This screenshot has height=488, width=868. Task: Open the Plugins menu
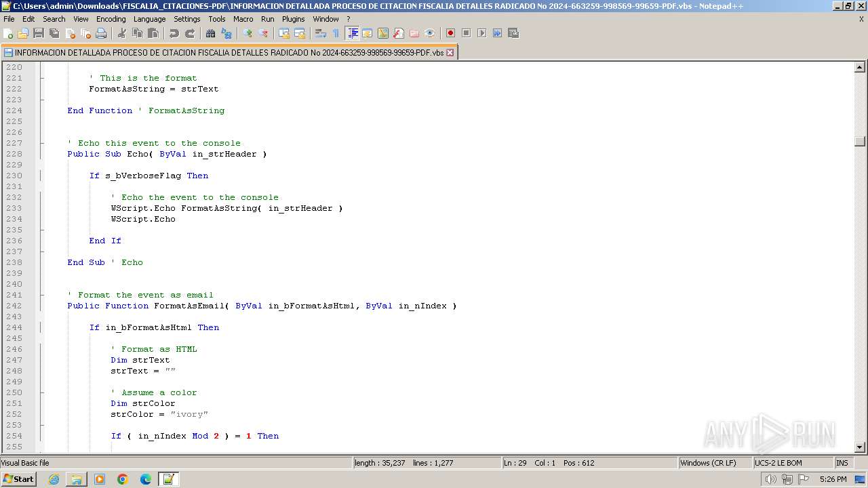[x=294, y=19]
